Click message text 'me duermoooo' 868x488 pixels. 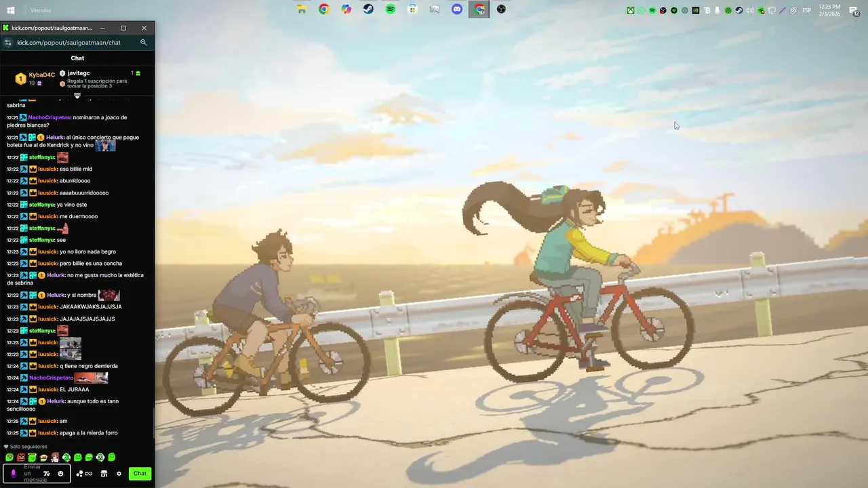coord(79,216)
